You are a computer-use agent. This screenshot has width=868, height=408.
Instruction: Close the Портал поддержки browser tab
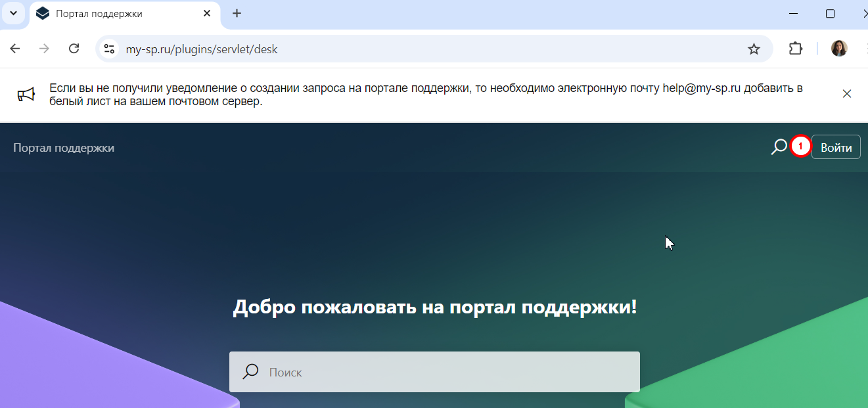pyautogui.click(x=207, y=13)
